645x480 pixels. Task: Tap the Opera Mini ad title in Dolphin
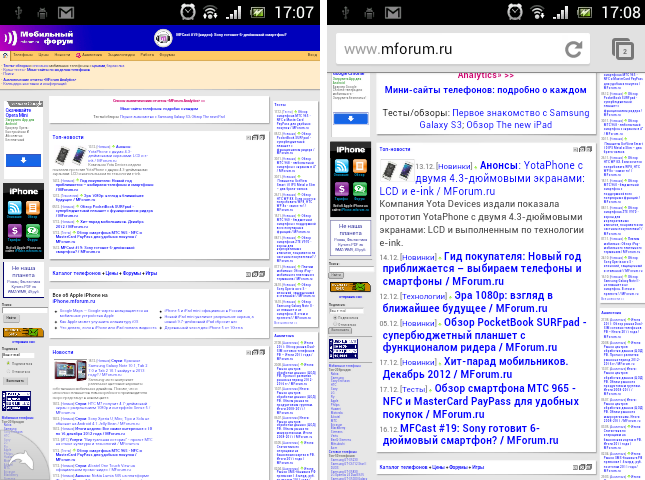tap(18, 113)
